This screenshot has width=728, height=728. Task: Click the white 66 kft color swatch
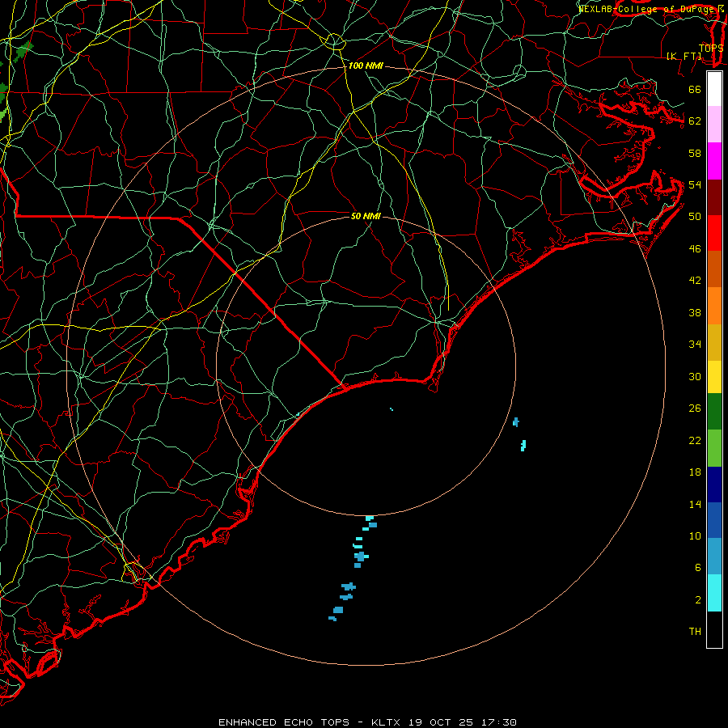[x=714, y=89]
